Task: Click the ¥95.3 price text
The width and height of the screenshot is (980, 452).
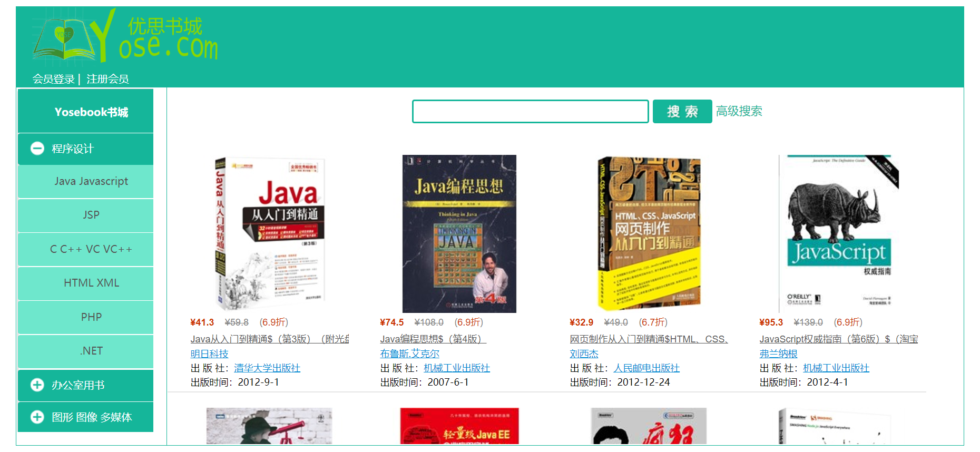Action: coord(771,322)
